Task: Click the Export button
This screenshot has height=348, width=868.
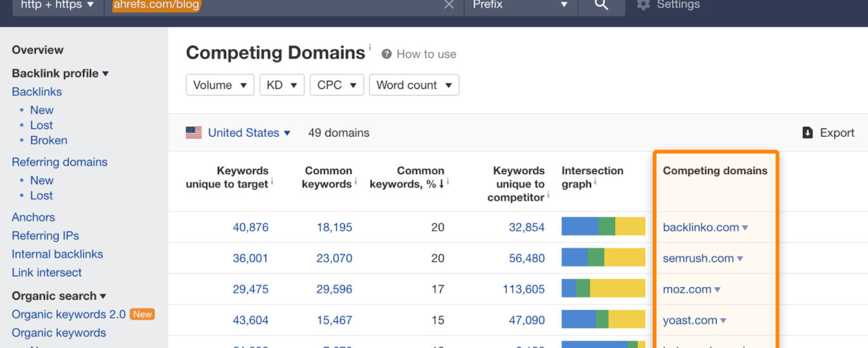Action: [829, 133]
